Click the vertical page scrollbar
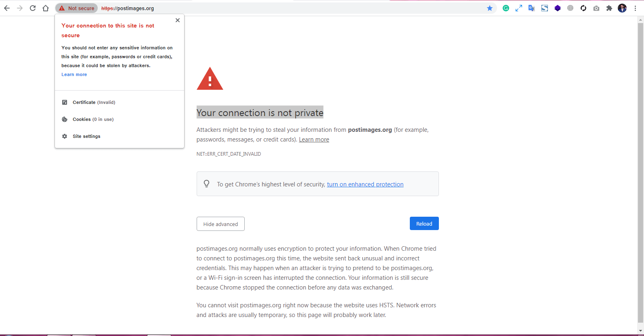The height and width of the screenshot is (336, 644). tap(640, 172)
